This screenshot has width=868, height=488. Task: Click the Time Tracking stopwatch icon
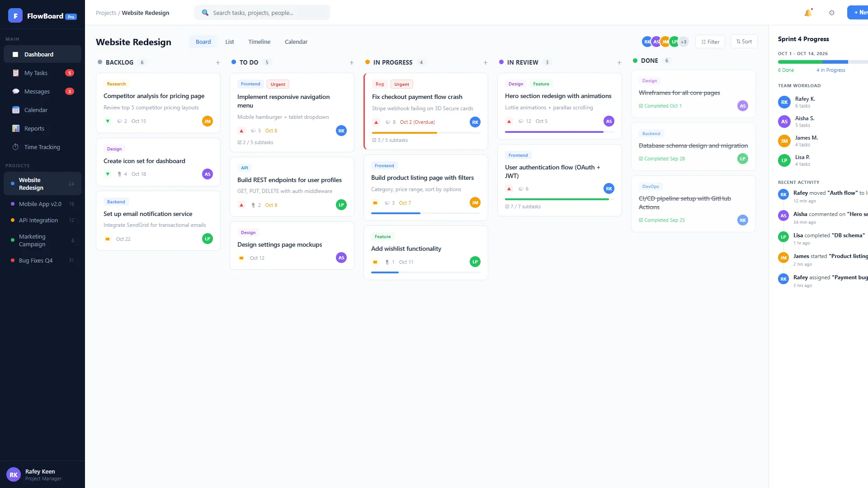point(16,147)
